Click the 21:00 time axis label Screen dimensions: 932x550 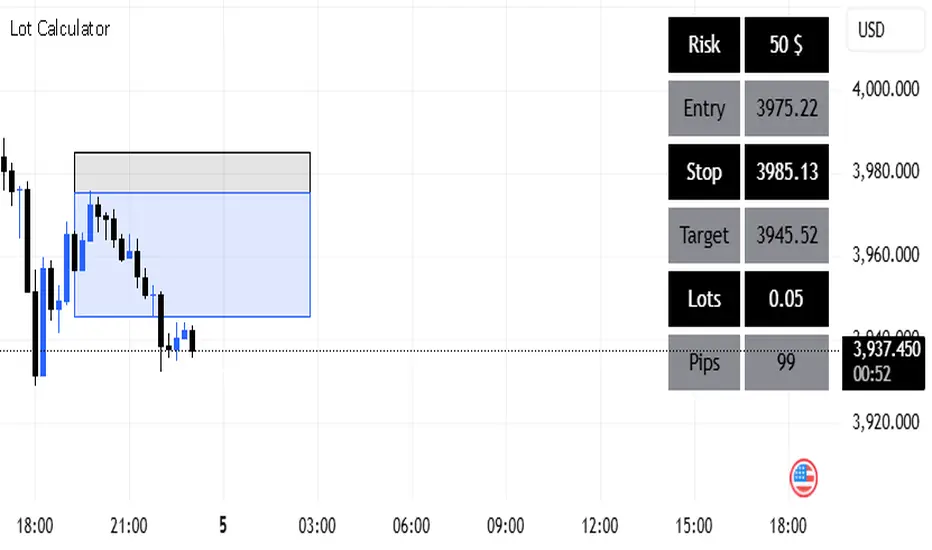[x=129, y=525]
